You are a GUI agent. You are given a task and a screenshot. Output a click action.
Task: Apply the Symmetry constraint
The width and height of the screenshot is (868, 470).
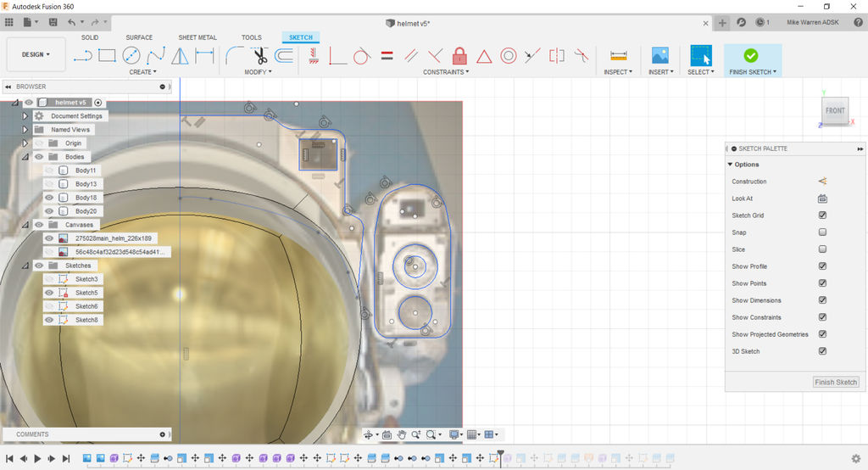pos(556,55)
